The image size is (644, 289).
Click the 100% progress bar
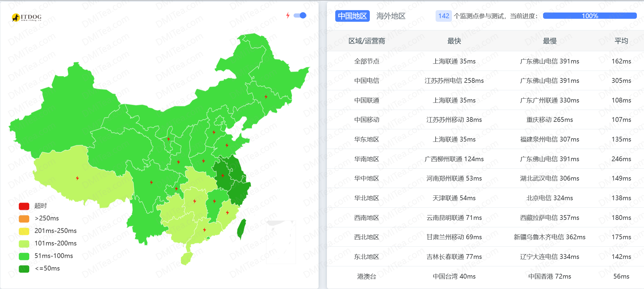click(x=590, y=16)
